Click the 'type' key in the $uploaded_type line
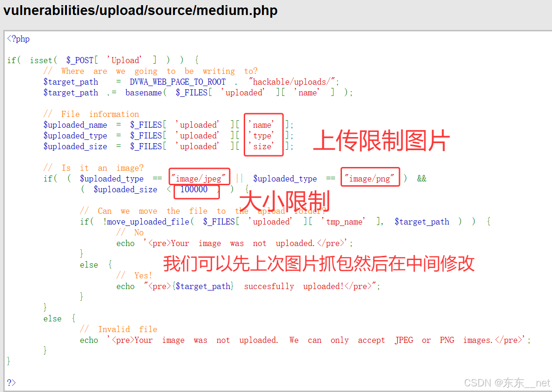This screenshot has width=552, height=392. (x=262, y=136)
